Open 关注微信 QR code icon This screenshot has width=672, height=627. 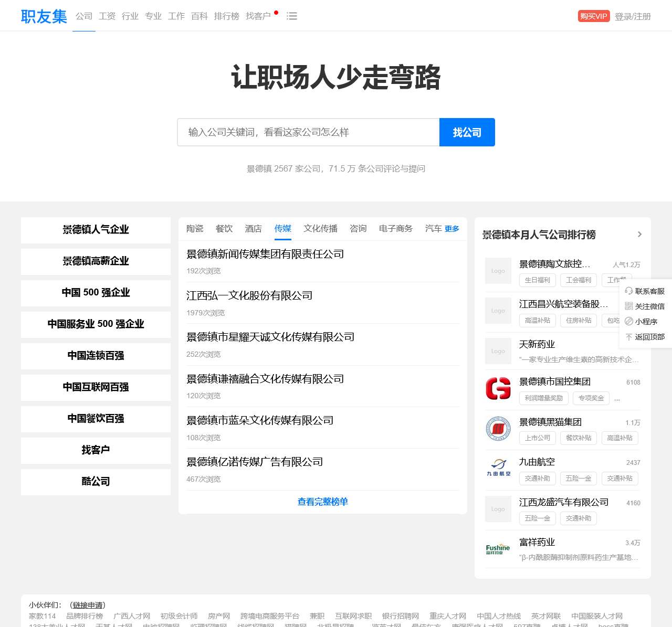(x=629, y=306)
